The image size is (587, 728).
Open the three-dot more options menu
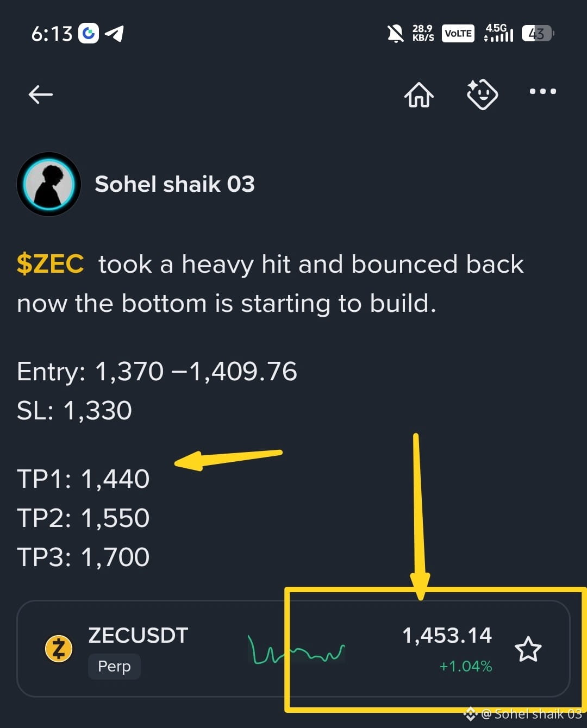(543, 91)
